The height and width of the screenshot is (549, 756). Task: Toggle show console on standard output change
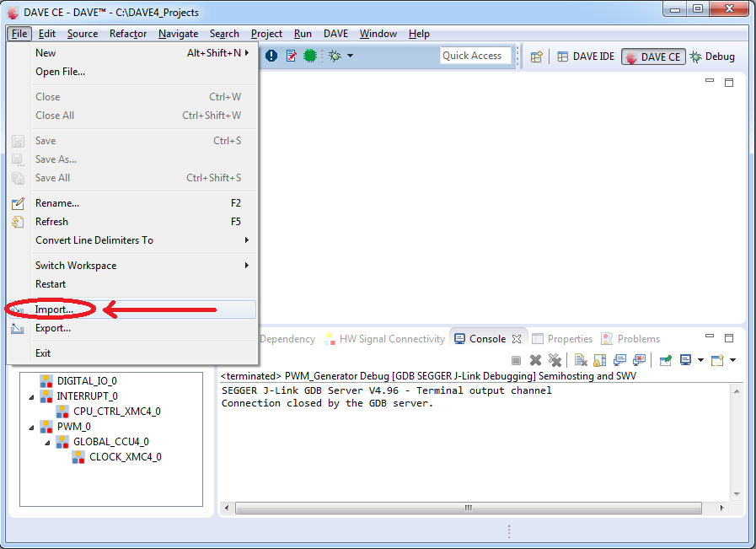click(619, 360)
